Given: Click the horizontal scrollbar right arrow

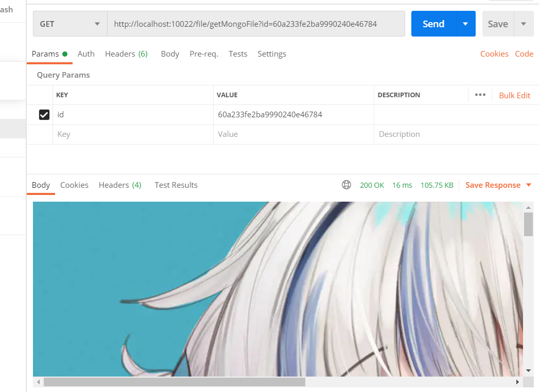Looking at the screenshot, I should (x=517, y=382).
